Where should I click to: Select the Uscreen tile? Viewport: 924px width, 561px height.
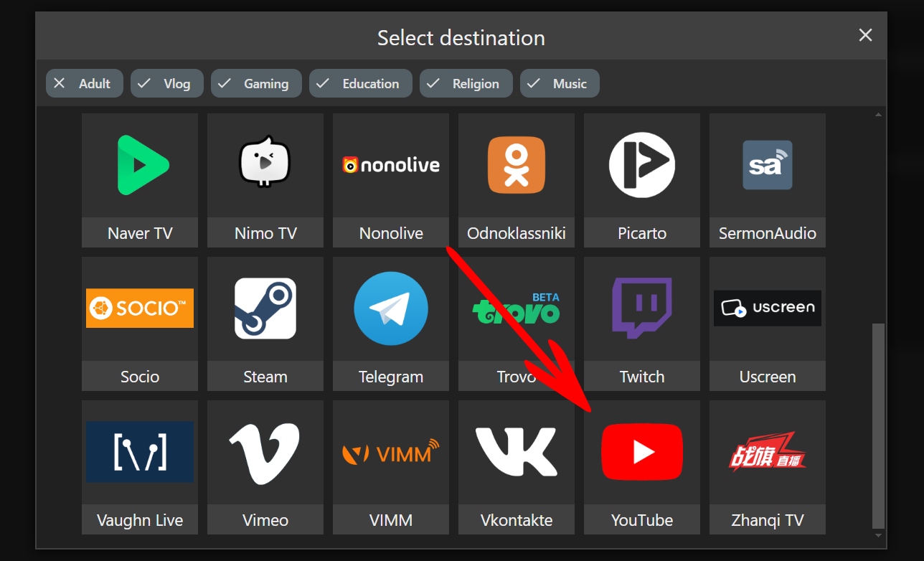pos(767,324)
